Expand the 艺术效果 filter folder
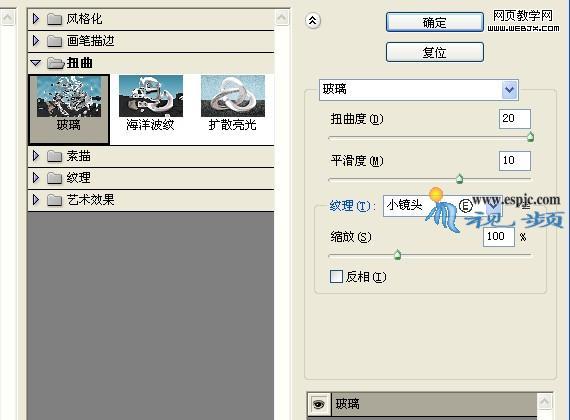This screenshot has height=420, width=570. coord(36,200)
